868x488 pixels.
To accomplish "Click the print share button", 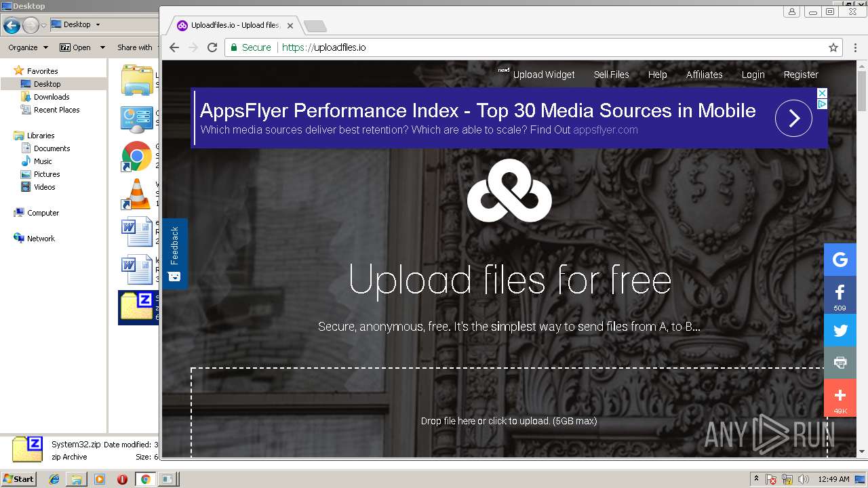I will 840,363.
